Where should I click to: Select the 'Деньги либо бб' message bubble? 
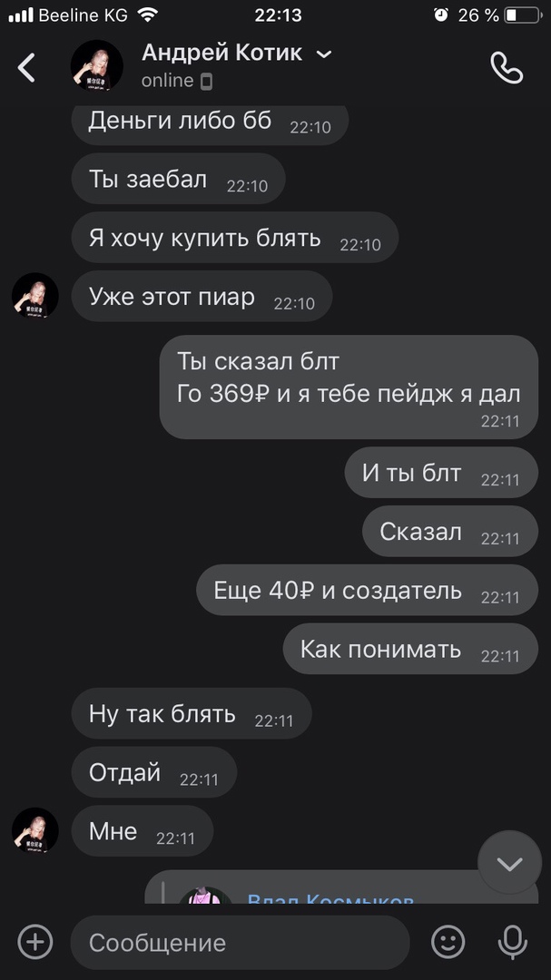click(210, 122)
